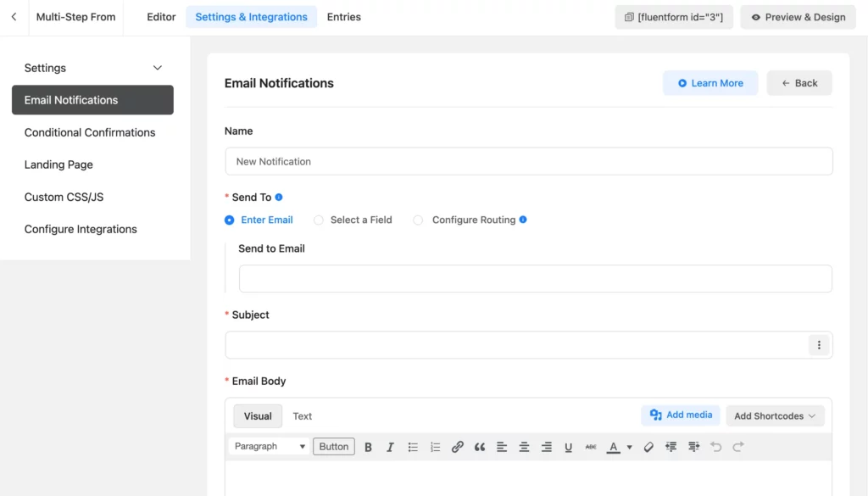Open the Subject field shortcode menu
Screen dimensions: 868x496
click(x=819, y=344)
